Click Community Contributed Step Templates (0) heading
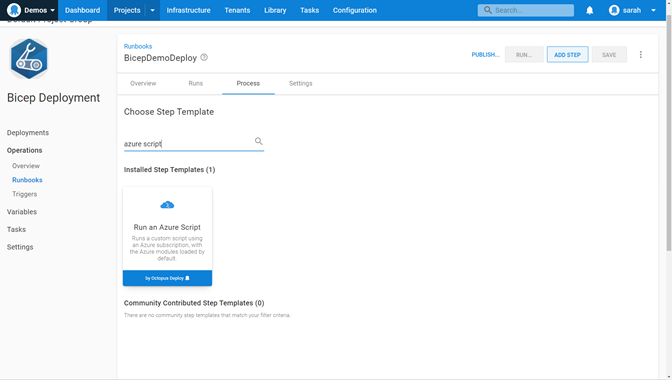672x380 pixels. 194,303
